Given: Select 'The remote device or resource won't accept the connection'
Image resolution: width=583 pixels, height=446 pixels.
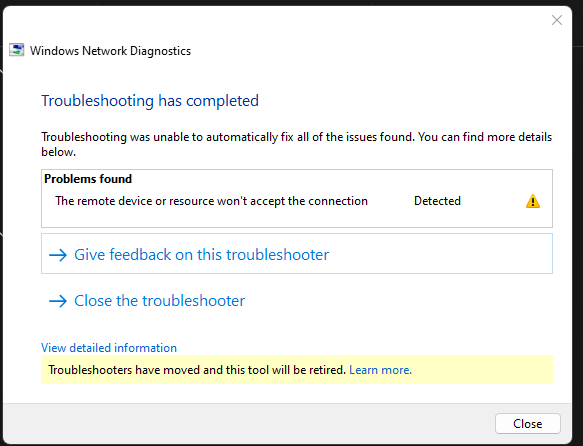Looking at the screenshot, I should tap(211, 201).
